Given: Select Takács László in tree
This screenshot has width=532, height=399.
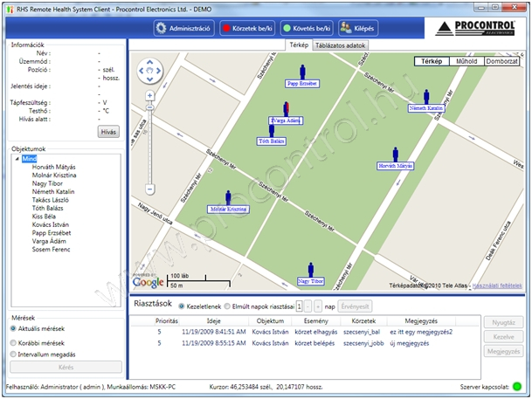Looking at the screenshot, I should pyautogui.click(x=50, y=200).
